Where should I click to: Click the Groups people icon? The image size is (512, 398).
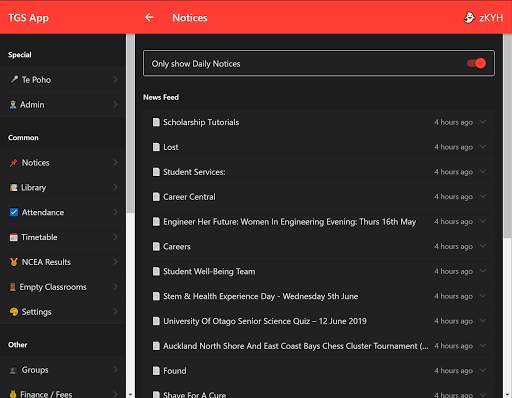point(13,370)
